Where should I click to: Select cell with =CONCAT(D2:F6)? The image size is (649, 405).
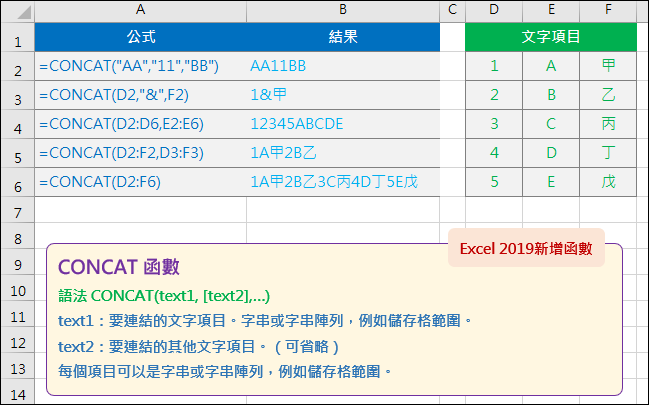click(141, 182)
